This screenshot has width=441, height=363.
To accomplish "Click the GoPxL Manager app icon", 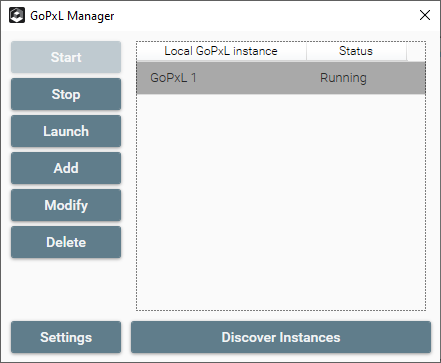I will click(x=17, y=15).
